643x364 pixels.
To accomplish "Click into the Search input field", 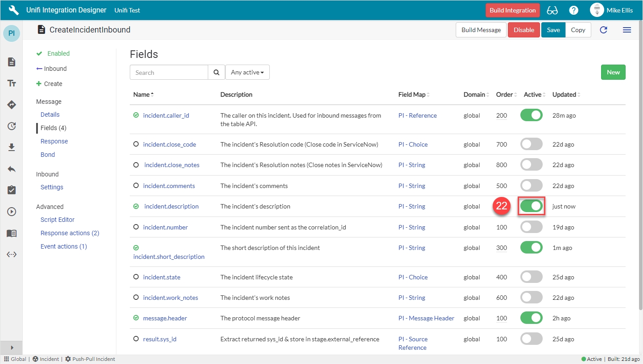I will coord(169,73).
